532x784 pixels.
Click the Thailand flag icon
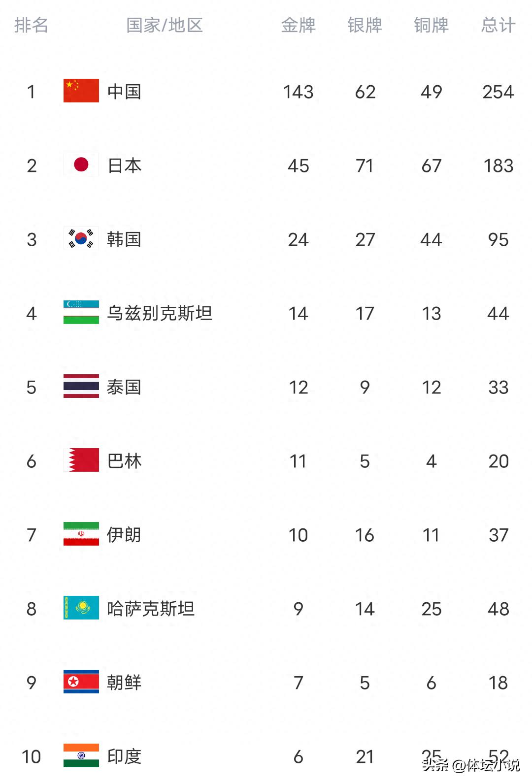[81, 386]
